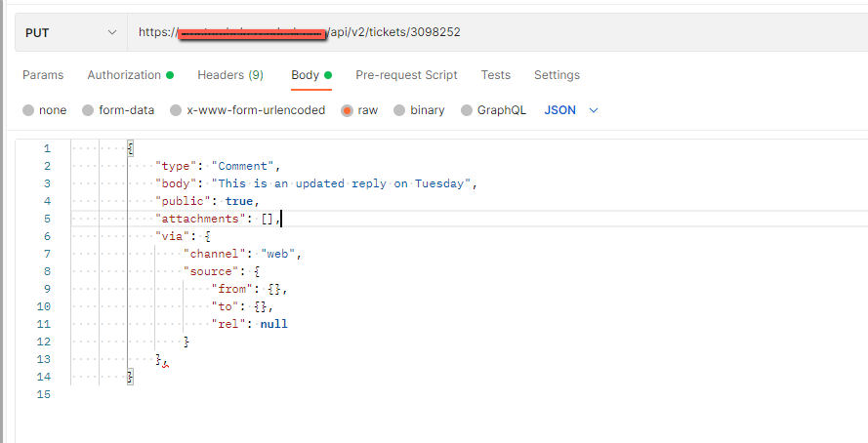Click the red error squiggle on line 13

click(x=165, y=363)
